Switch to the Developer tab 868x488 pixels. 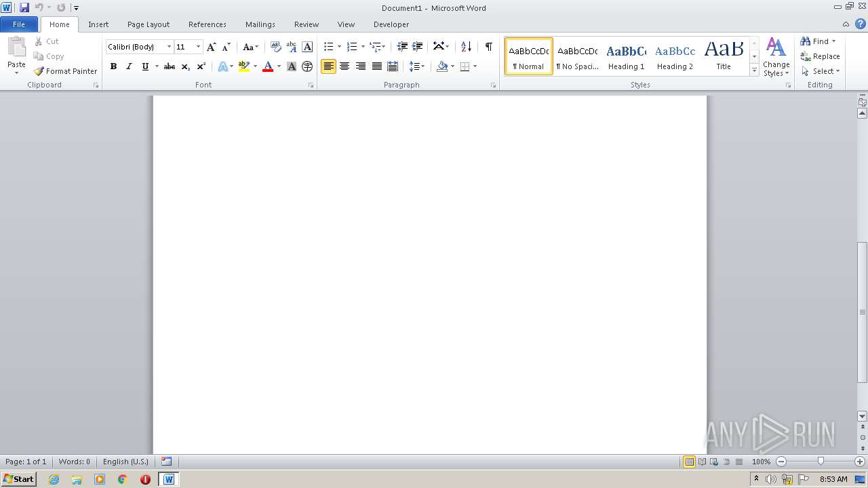tap(391, 24)
